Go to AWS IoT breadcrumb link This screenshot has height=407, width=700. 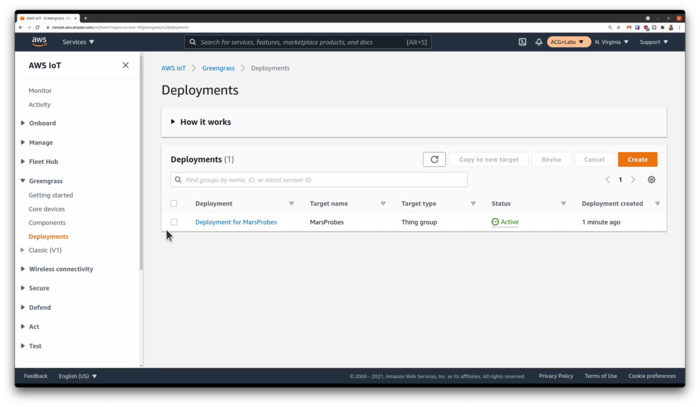(174, 68)
